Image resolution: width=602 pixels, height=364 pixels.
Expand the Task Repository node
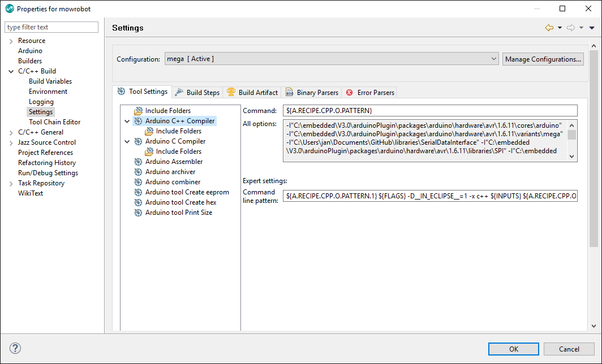[11, 184]
